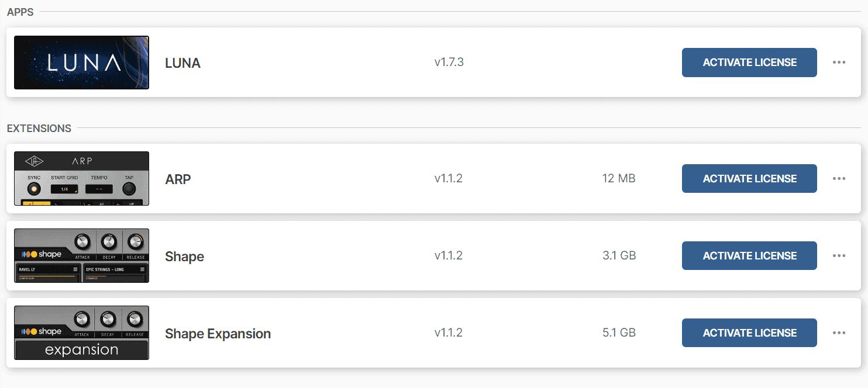
Task: Activate the license for Shape Expansion
Action: click(749, 332)
